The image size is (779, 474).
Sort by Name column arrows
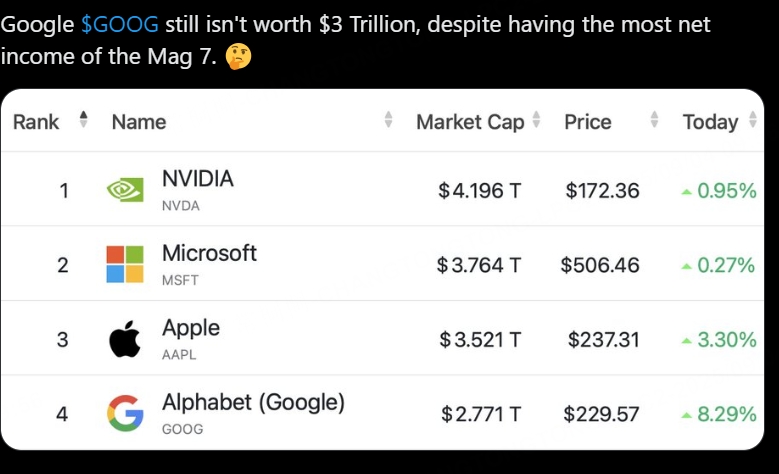[x=388, y=121]
